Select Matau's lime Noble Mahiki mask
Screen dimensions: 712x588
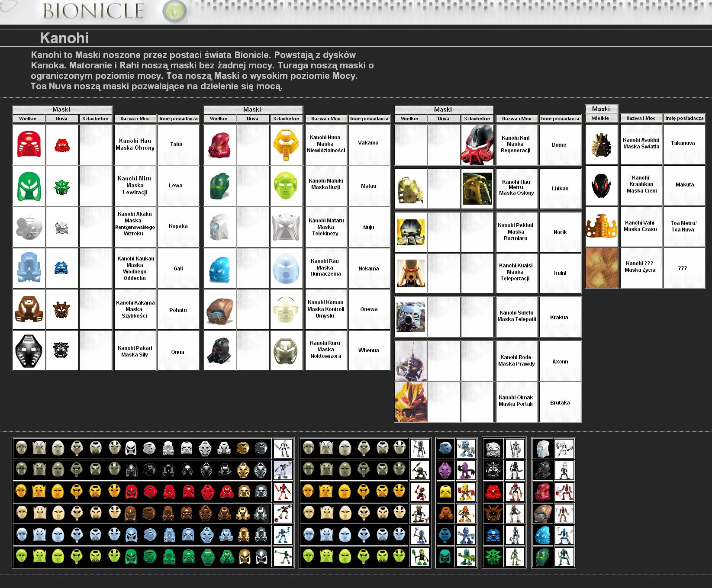click(286, 186)
